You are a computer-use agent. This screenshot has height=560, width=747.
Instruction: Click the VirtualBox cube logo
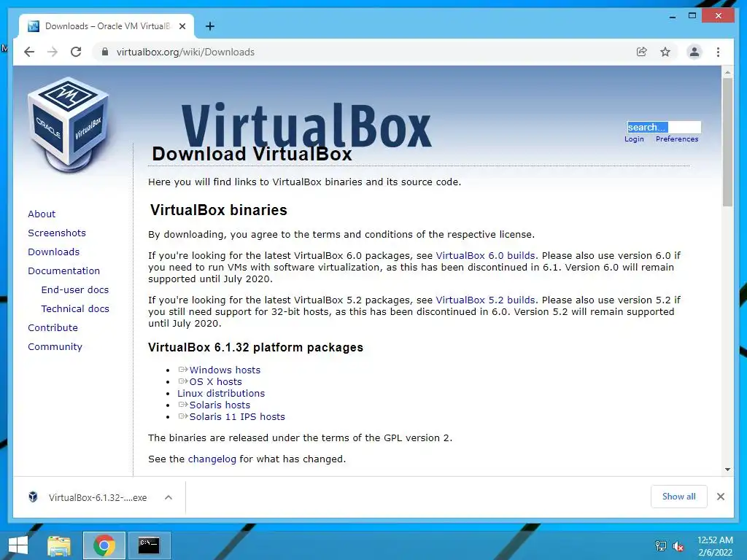[69, 125]
